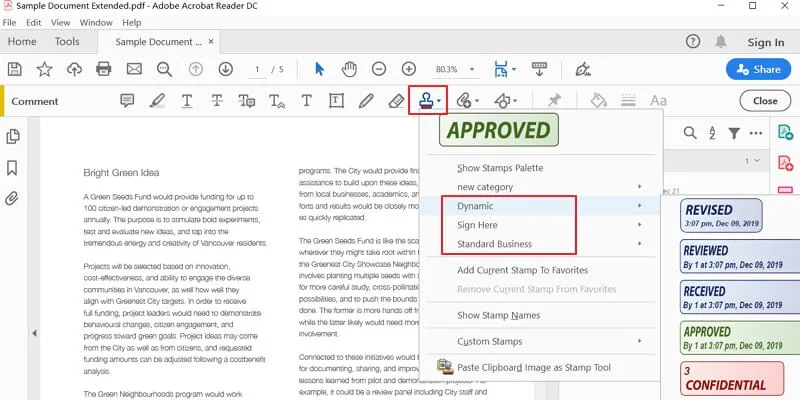Pick the Eraser tool
800x400 pixels.
click(x=396, y=101)
